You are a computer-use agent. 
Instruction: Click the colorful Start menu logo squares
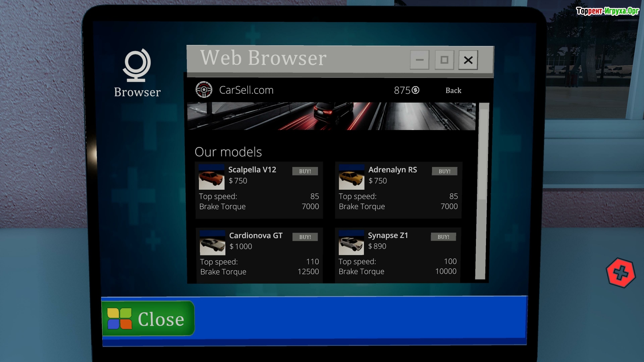(x=119, y=319)
